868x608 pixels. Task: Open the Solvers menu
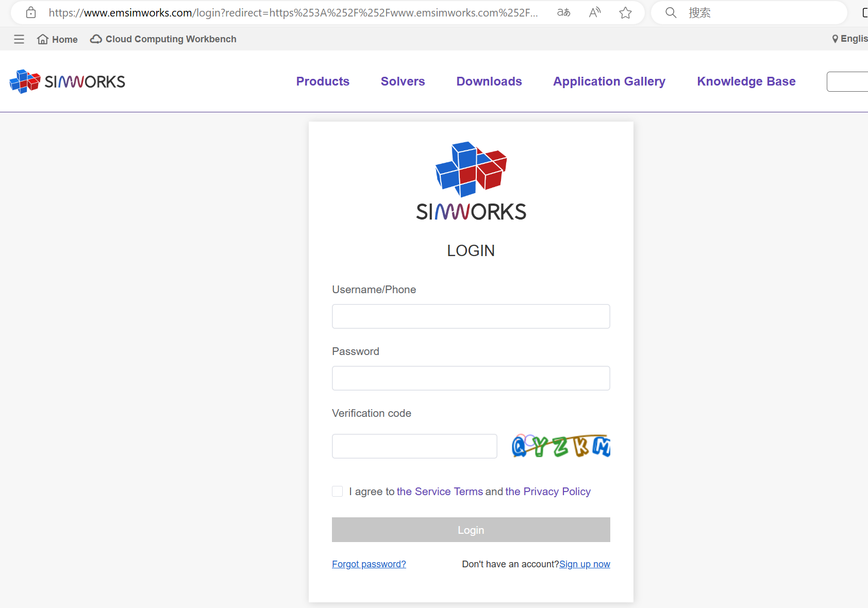pos(403,81)
